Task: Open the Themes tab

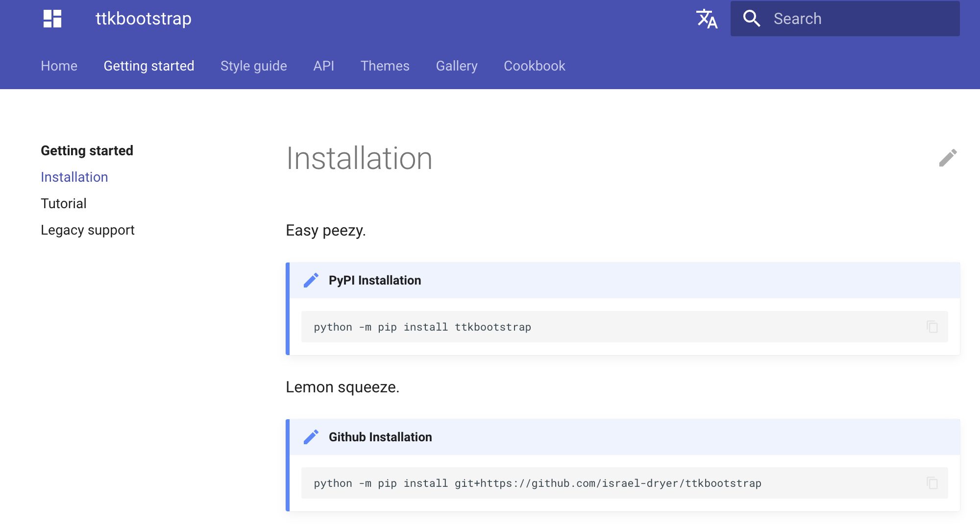Action: (x=385, y=66)
